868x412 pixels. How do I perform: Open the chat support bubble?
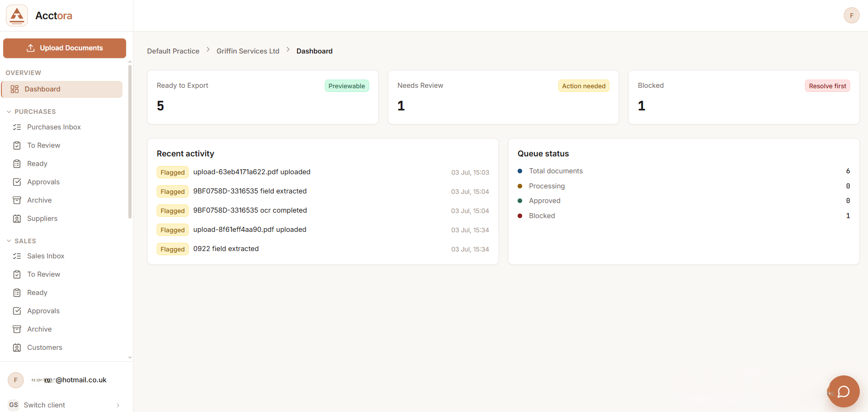coord(844,391)
